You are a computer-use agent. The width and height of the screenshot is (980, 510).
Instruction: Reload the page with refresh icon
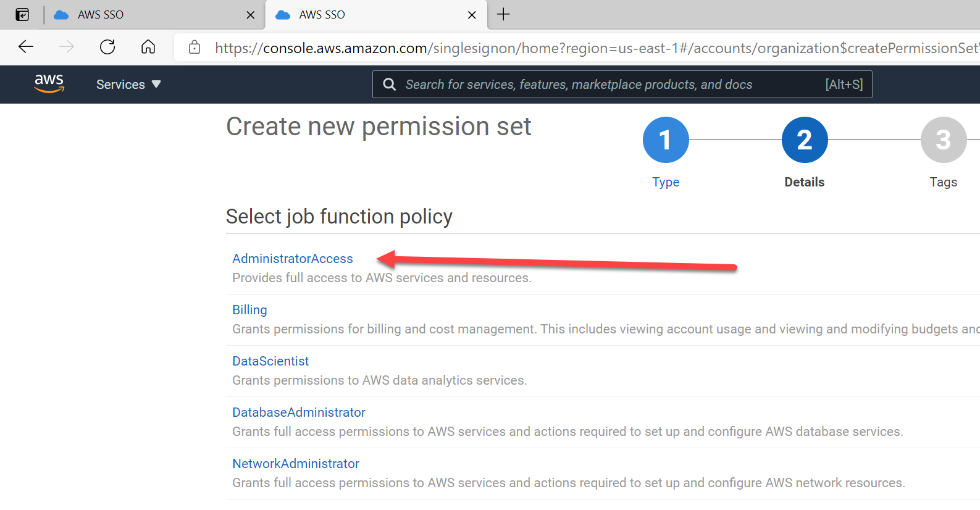pos(107,47)
